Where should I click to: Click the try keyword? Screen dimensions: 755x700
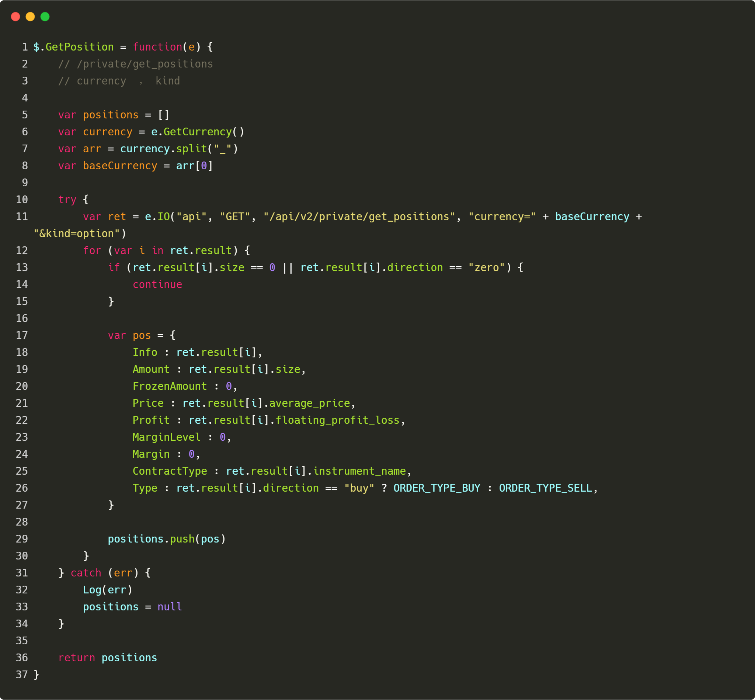tap(67, 200)
